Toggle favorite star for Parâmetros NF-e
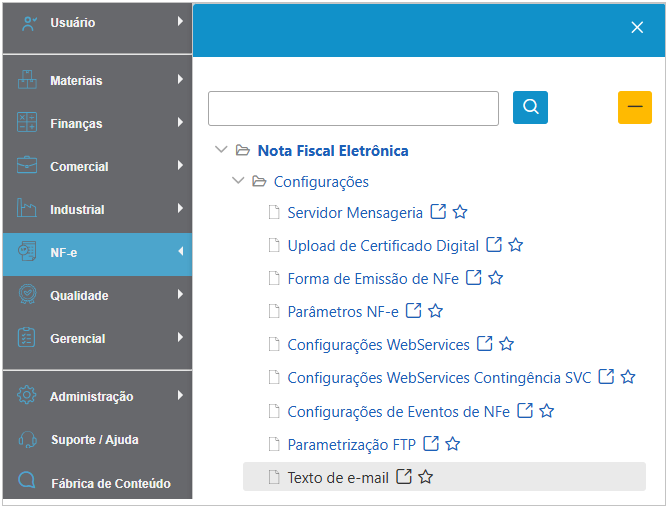The height and width of the screenshot is (508, 668). click(x=435, y=311)
